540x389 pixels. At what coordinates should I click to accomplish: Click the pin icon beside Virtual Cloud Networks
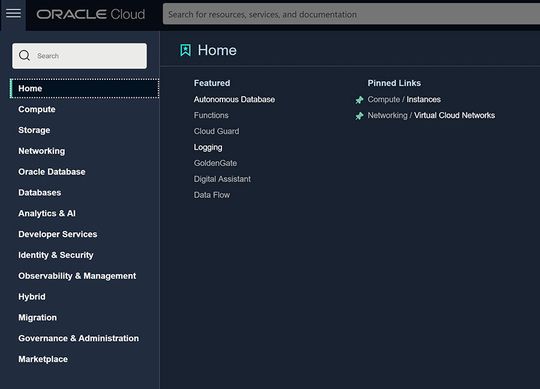[x=359, y=116]
